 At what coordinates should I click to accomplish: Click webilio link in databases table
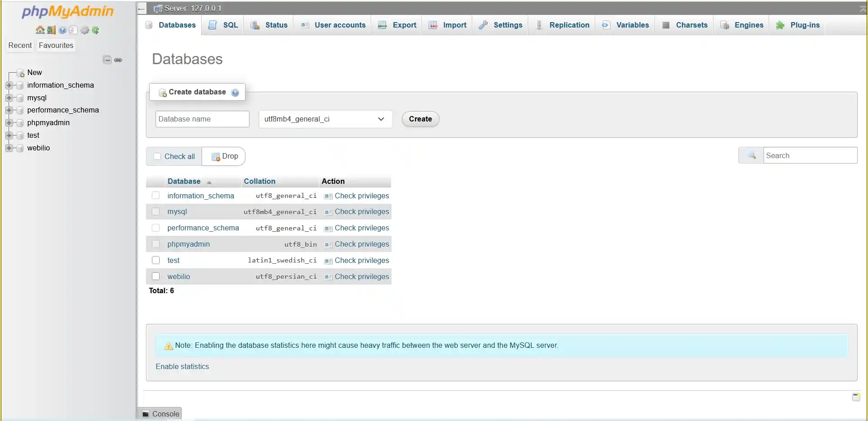coord(179,276)
